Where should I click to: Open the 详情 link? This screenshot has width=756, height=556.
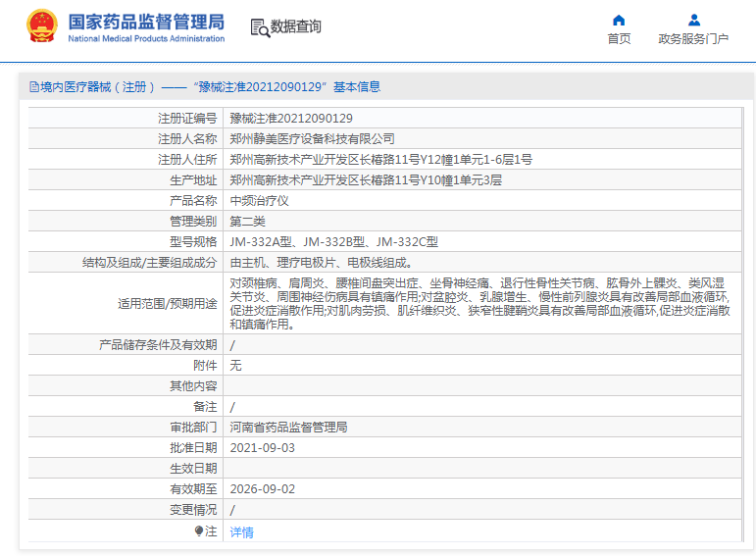point(241,531)
